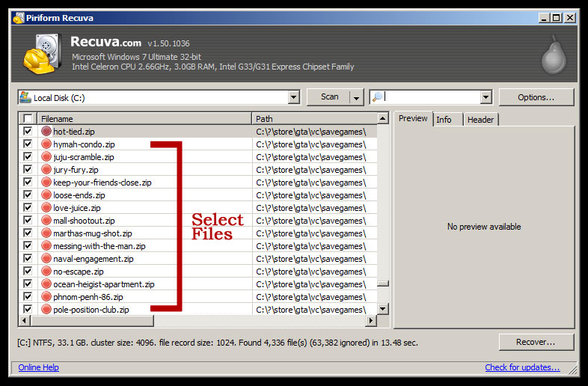Uncheck the hymah-condo.zip checkbox
This screenshot has height=386, width=588.
[x=28, y=144]
